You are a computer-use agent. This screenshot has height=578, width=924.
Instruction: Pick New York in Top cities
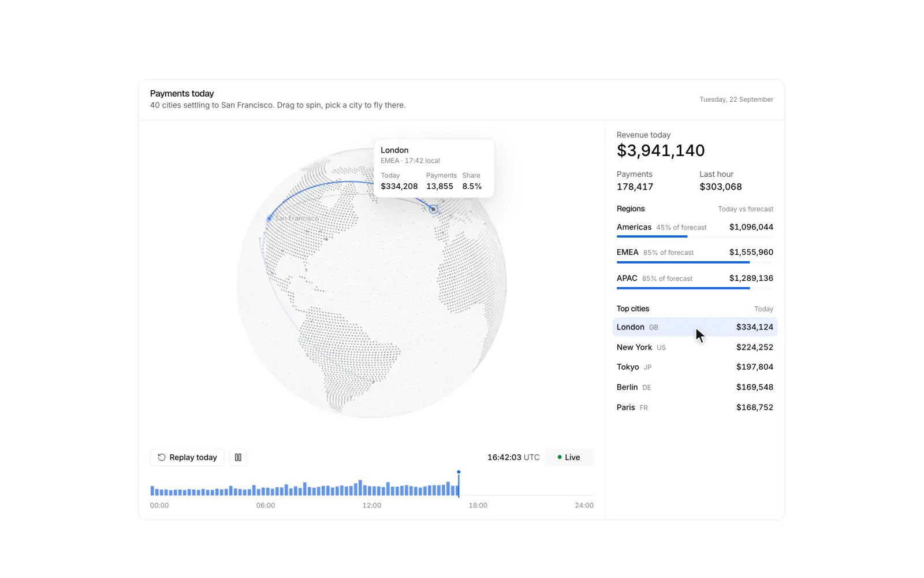695,347
